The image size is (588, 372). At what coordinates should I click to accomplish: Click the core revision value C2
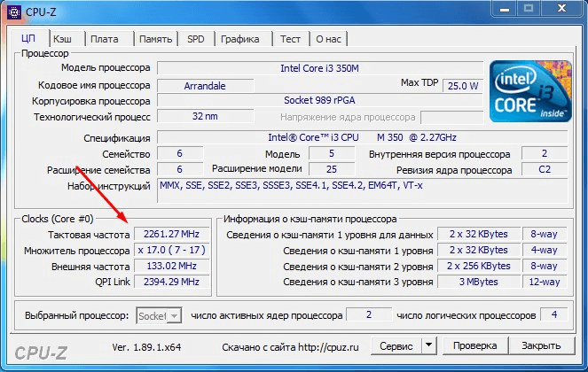click(545, 169)
